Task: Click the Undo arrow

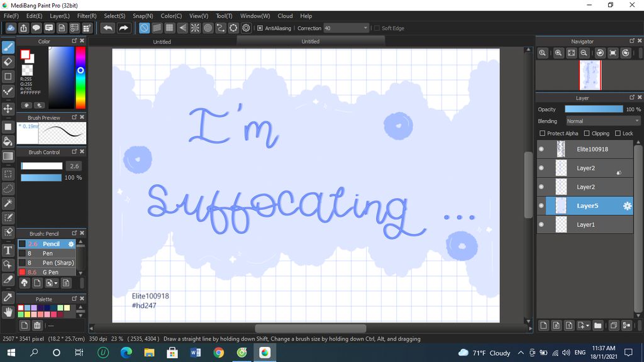Action: click(108, 28)
